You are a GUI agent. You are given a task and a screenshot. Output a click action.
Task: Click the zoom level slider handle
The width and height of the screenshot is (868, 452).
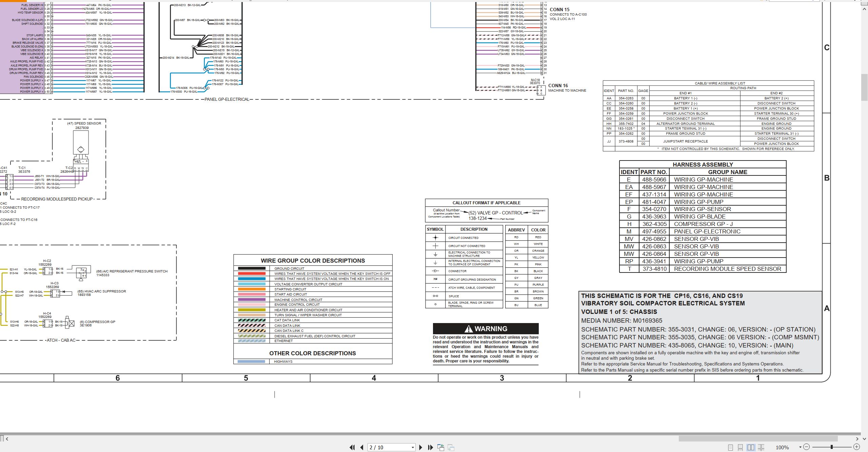tap(832, 447)
